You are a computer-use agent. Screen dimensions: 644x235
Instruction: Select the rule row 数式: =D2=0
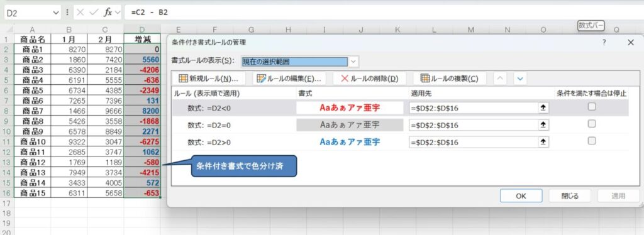tap(399, 125)
